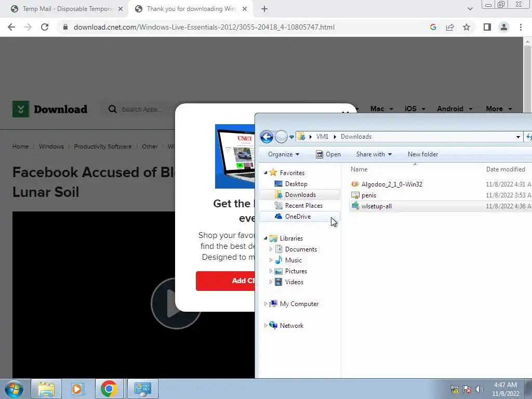
Task: Switch to the Temp Mail tab
Action: [63, 9]
